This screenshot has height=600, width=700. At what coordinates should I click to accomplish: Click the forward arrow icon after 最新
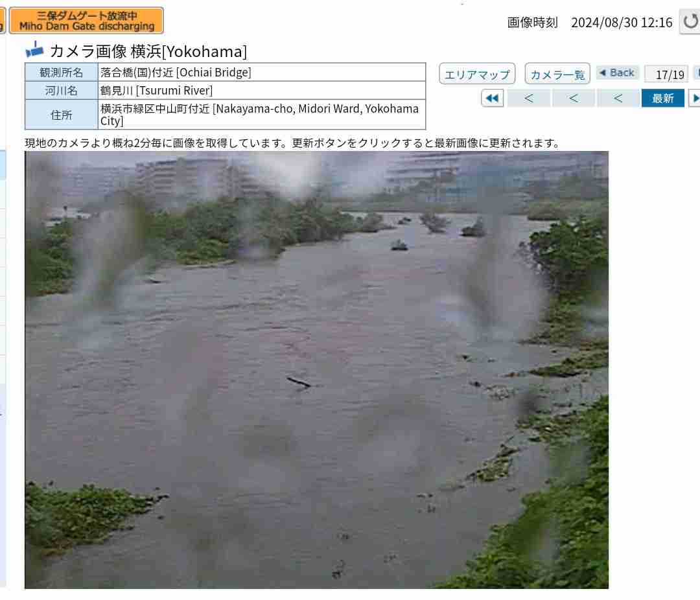695,98
